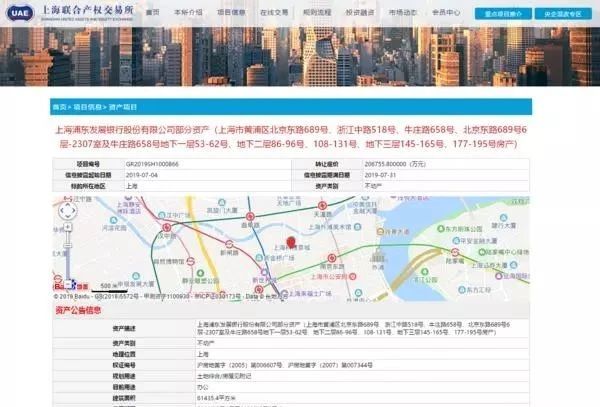Click the 南京东路 metro station icon
Screen dimensions: 600x407
(x=332, y=258)
